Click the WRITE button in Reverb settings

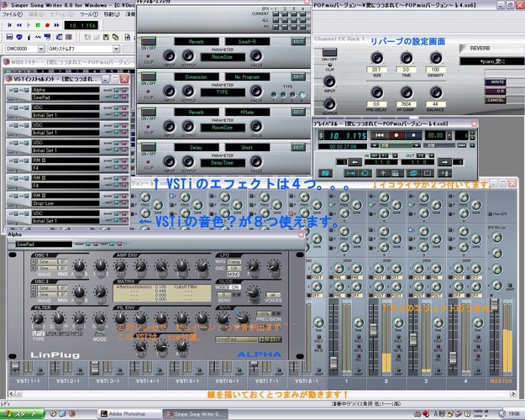click(x=496, y=81)
